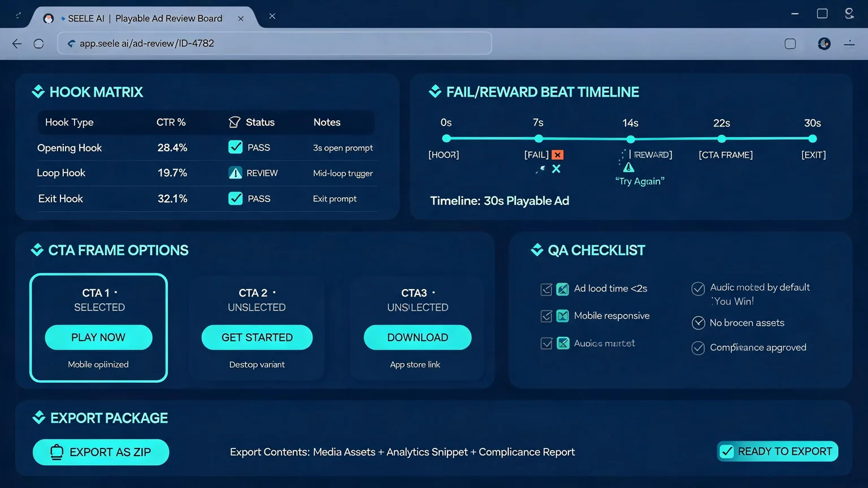Click the 14s timeline marker dot

[631, 139]
